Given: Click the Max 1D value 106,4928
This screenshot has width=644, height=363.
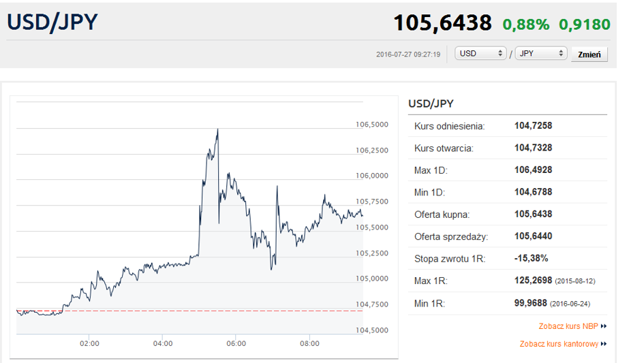Looking at the screenshot, I should 533,170.
